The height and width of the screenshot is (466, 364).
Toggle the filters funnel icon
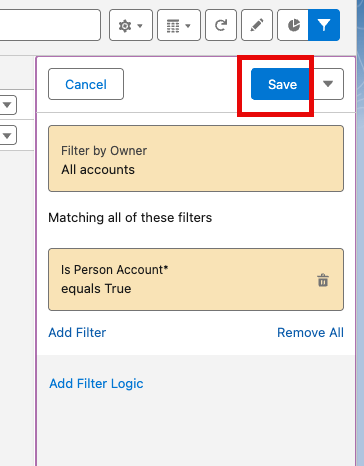324,25
